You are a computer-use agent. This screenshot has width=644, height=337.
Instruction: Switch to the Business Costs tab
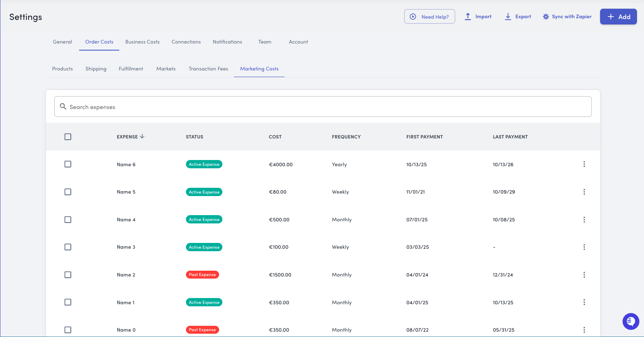(x=142, y=42)
